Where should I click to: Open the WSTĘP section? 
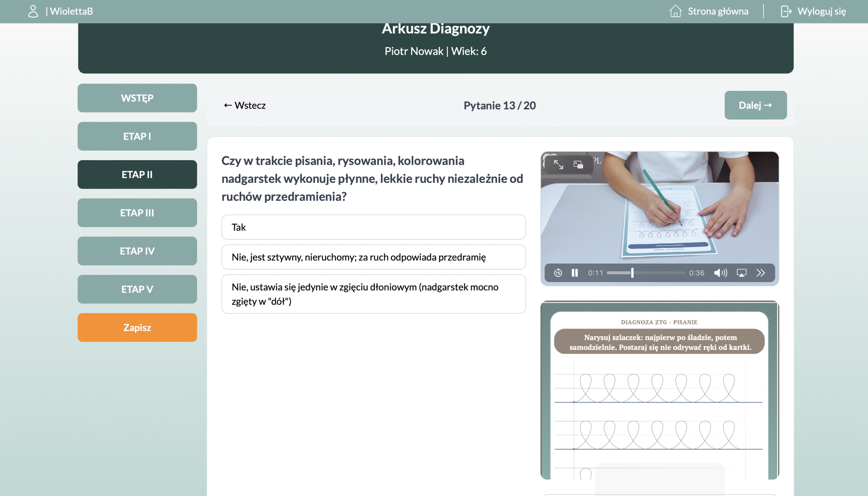click(x=137, y=98)
